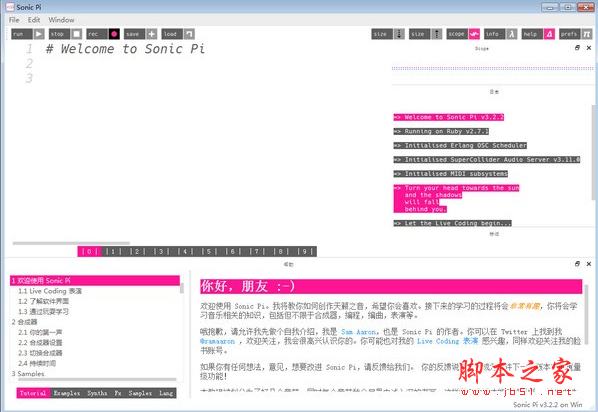Viewport: 598px width, 412px height.
Task: Click the load arrow icon
Action: [x=189, y=34]
